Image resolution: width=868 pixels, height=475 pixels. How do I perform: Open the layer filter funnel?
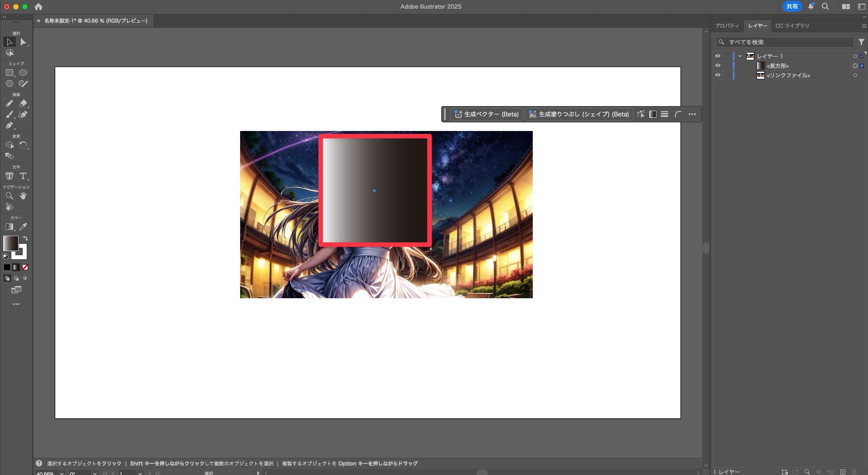861,42
